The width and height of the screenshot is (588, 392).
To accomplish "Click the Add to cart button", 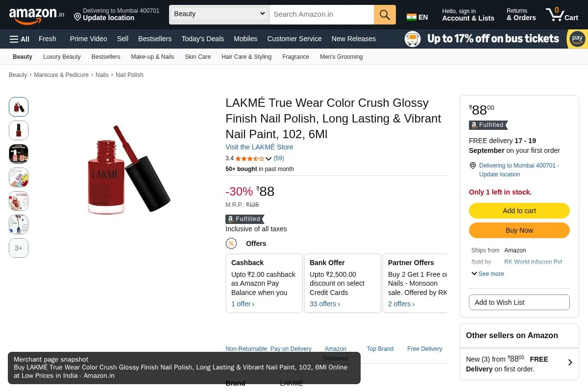I will (519, 211).
